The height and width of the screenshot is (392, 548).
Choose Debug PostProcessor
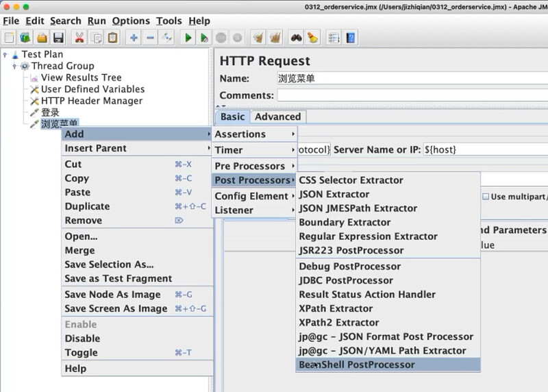pyautogui.click(x=388, y=267)
